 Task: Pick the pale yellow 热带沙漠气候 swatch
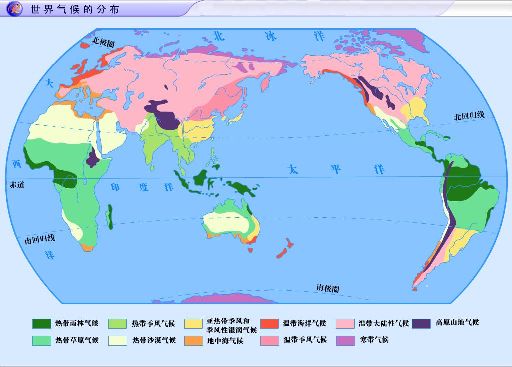[117, 341]
